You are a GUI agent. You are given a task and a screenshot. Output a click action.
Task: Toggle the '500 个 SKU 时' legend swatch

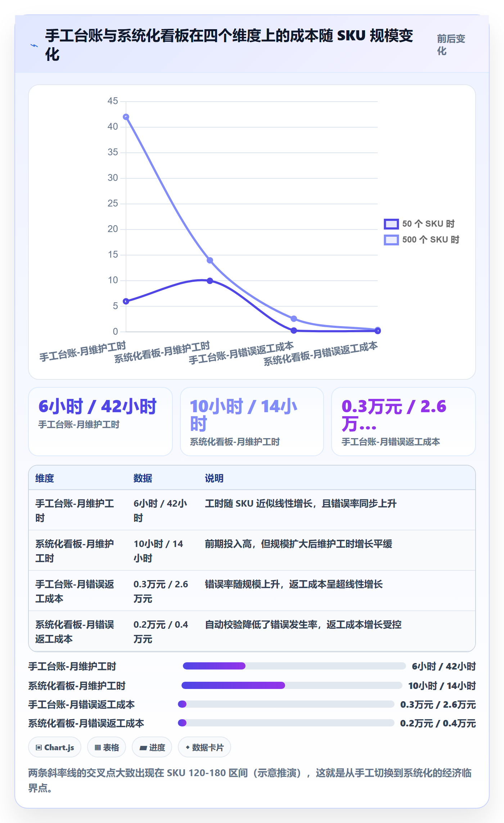tap(391, 240)
